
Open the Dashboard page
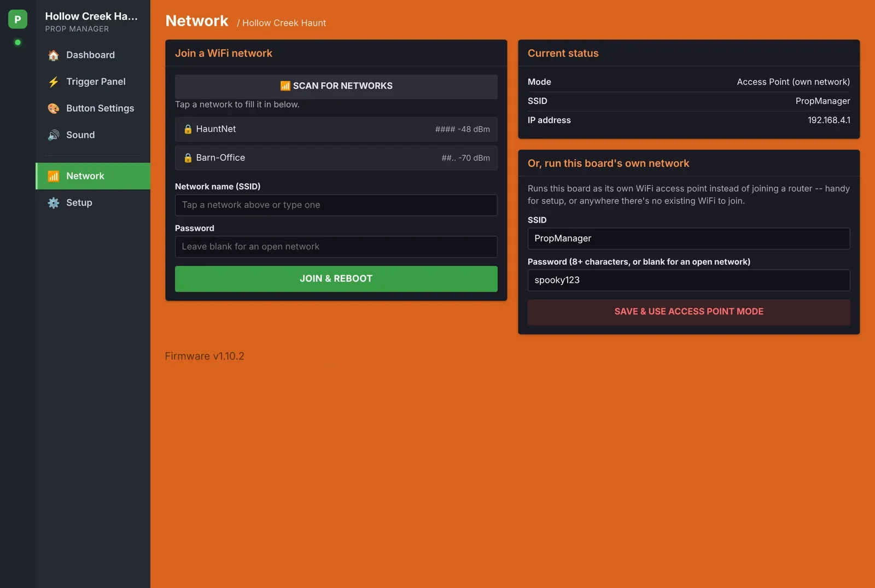[x=93, y=55]
